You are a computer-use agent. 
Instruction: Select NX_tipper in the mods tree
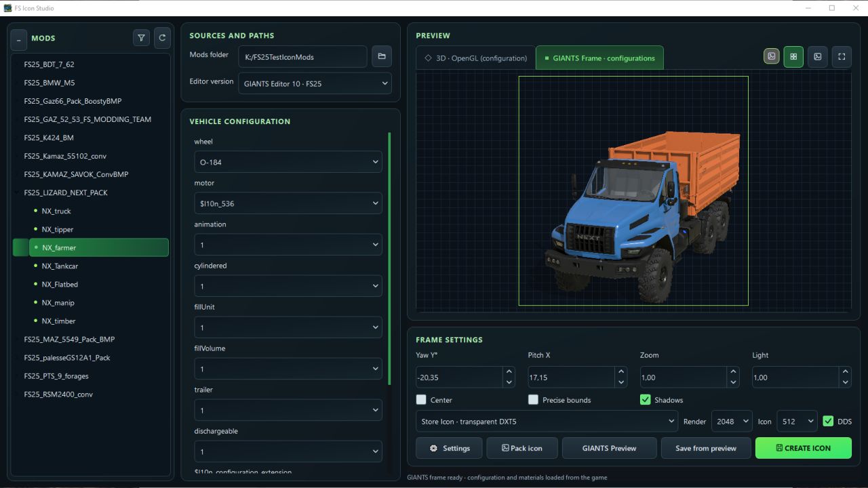coord(58,229)
